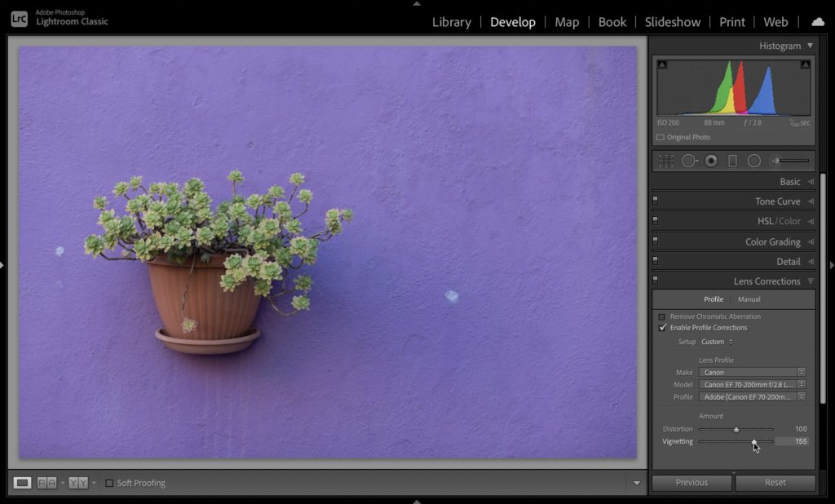
Task: Toggle the Detail panel on/off switch
Action: pyautogui.click(x=655, y=261)
